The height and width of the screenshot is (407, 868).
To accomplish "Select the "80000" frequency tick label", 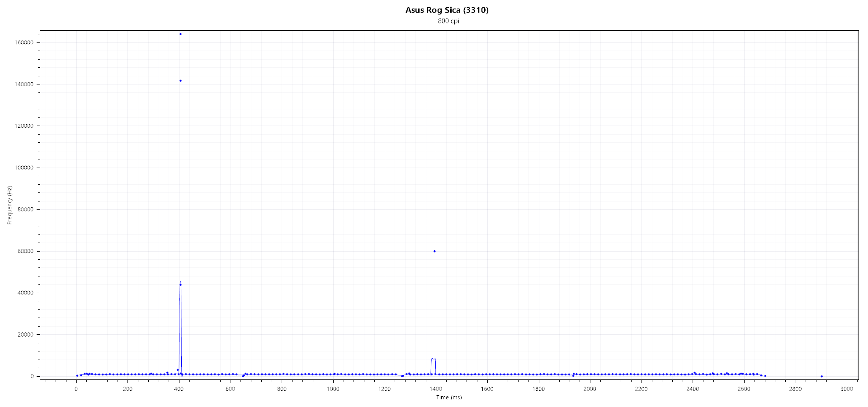I will coord(26,210).
